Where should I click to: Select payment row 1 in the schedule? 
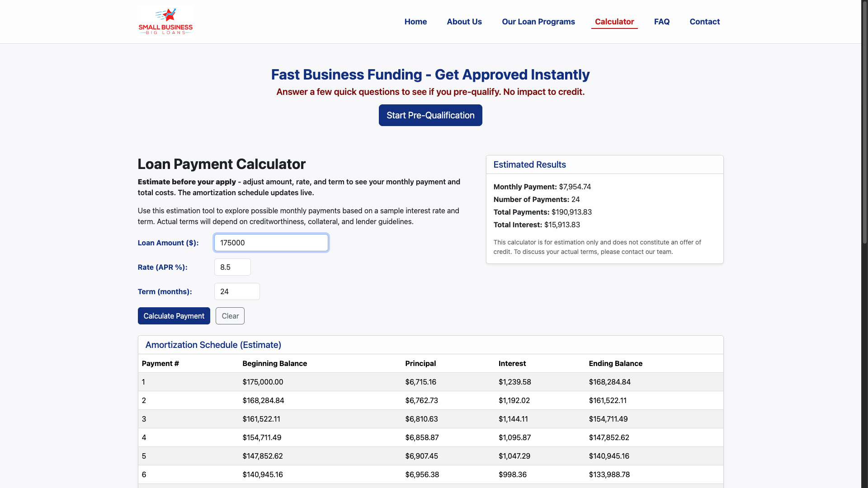(x=429, y=382)
